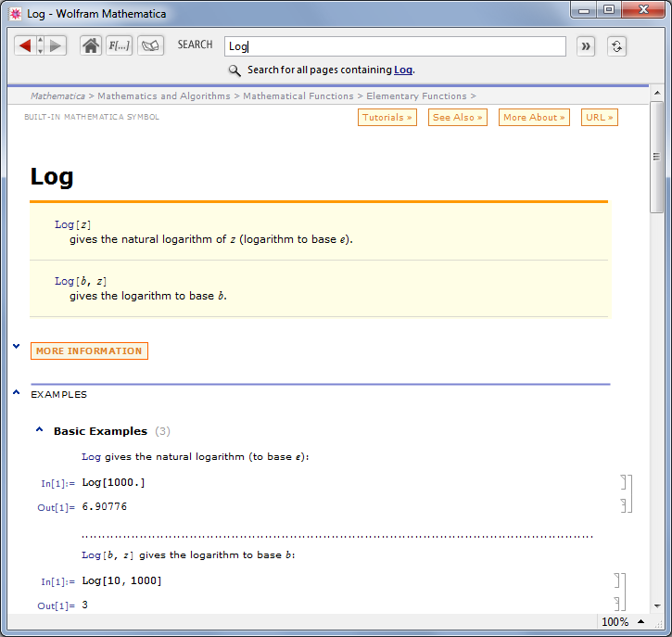Navigate to Mathematical Functions breadcrumb

[x=298, y=96]
